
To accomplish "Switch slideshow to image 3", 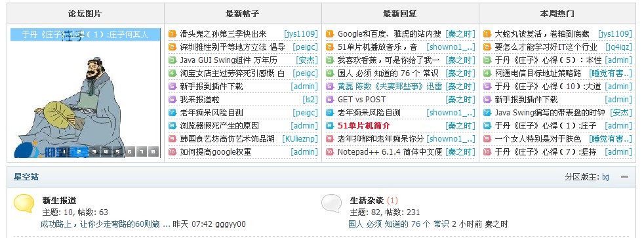I will coord(94,152).
